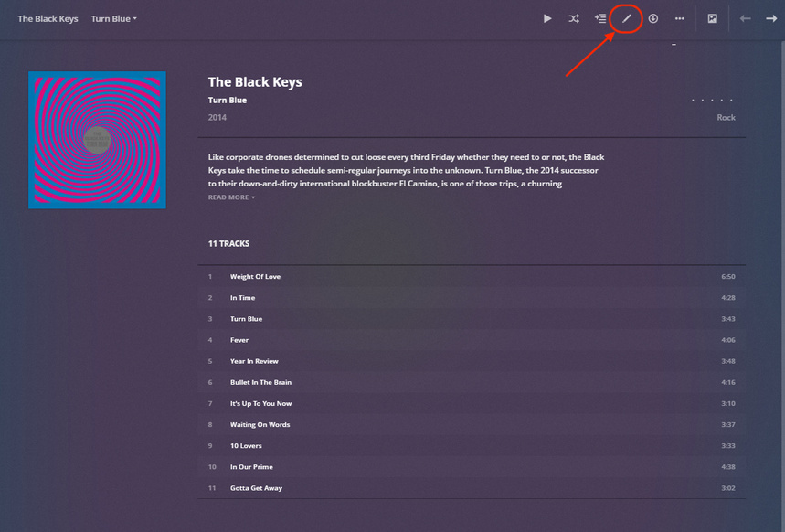
Task: Open The Black Keys breadcrumb link
Action: tap(48, 18)
